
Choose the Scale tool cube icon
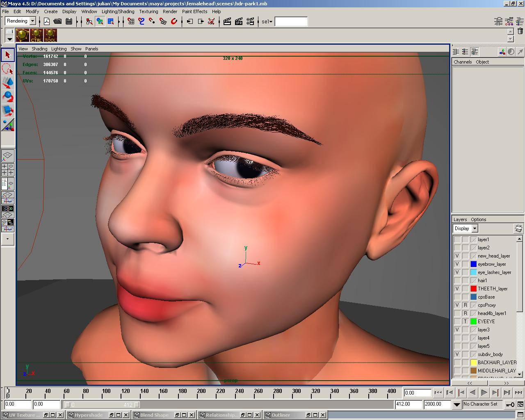8,110
